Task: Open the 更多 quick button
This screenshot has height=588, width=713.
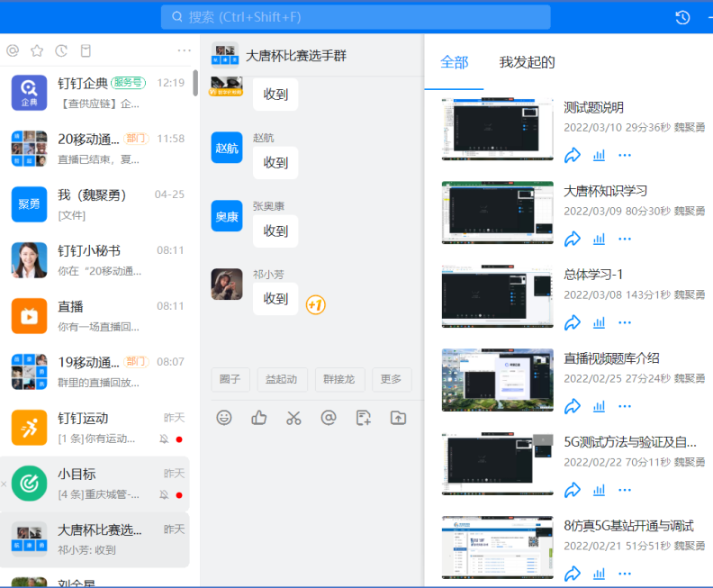Action: [392, 379]
